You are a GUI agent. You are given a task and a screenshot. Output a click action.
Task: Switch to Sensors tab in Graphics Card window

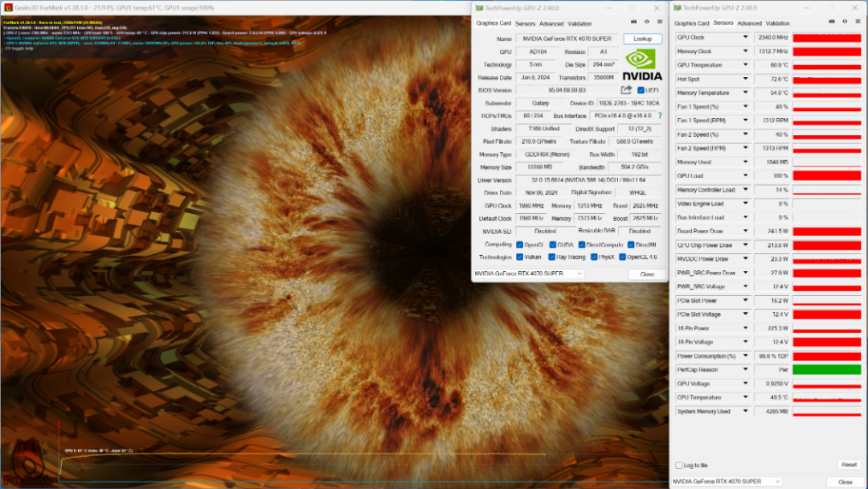[x=525, y=24]
